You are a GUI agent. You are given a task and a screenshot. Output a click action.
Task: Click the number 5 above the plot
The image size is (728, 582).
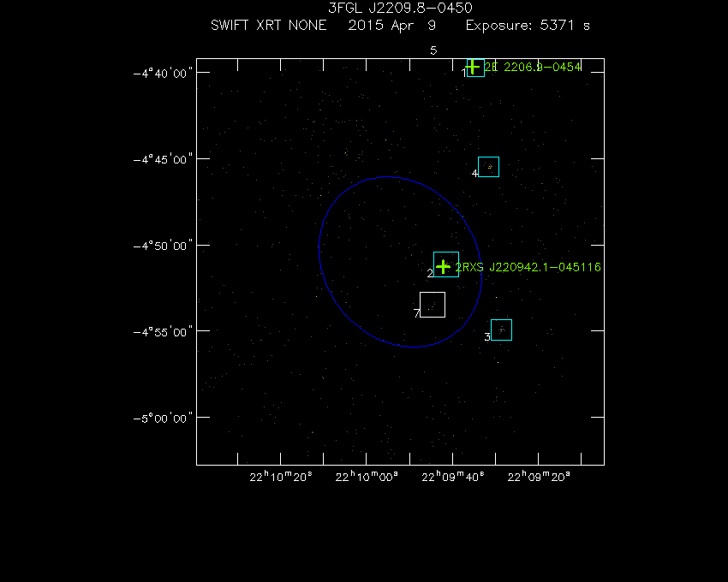433,50
